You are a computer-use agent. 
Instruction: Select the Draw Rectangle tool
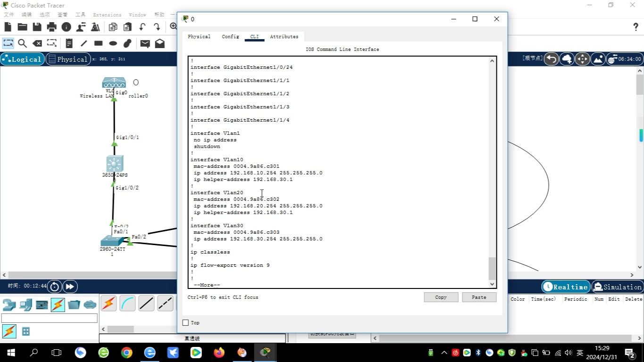[98, 43]
